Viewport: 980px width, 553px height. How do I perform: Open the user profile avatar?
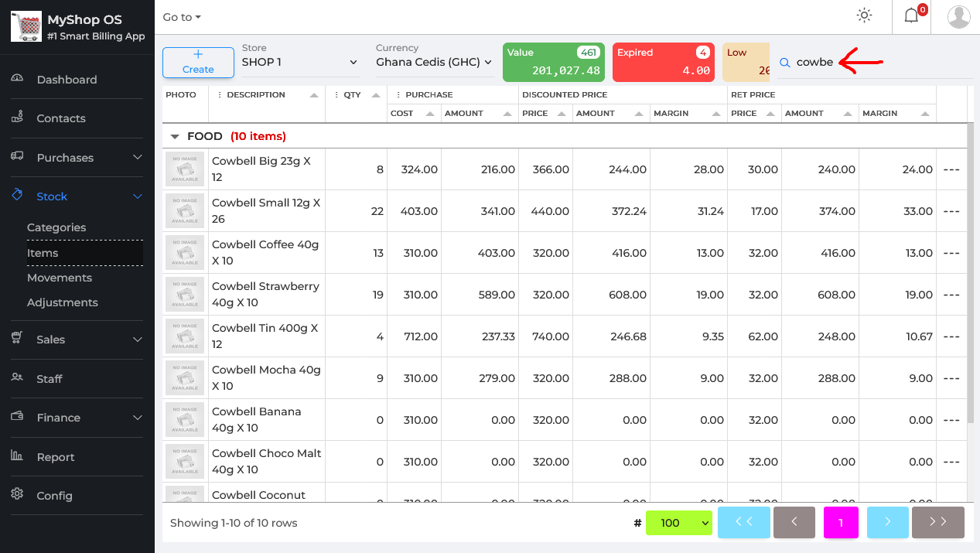point(959,16)
